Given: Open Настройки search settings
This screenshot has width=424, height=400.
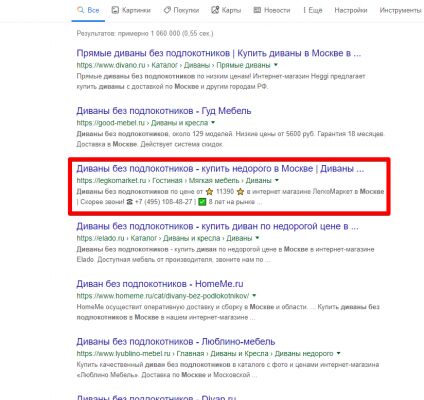Looking at the screenshot, I should pos(351,10).
